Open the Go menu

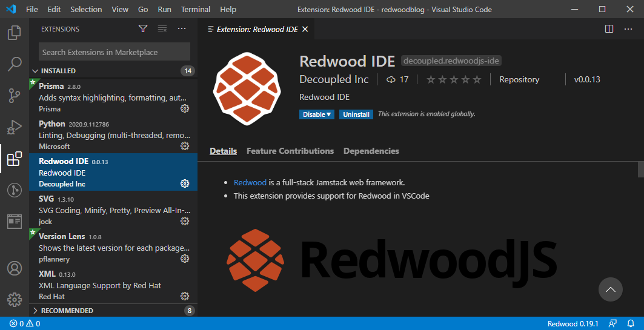[143, 9]
